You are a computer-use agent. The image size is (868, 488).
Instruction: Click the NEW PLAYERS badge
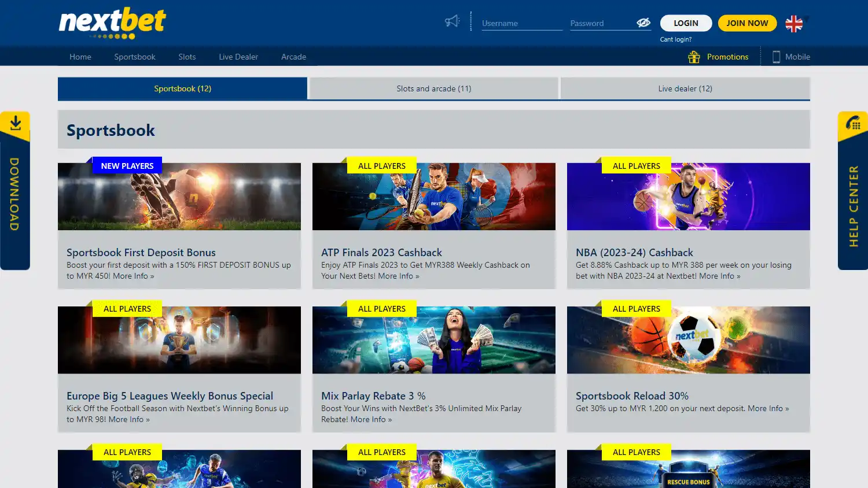pos(127,166)
